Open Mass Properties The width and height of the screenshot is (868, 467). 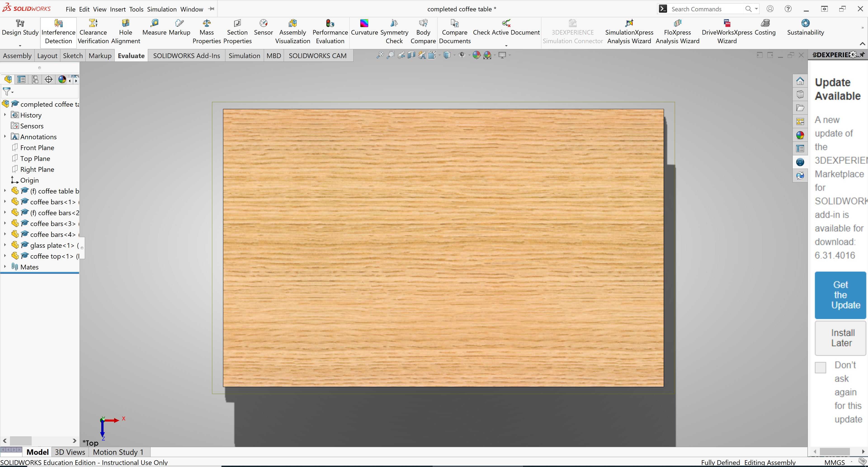[x=207, y=32]
